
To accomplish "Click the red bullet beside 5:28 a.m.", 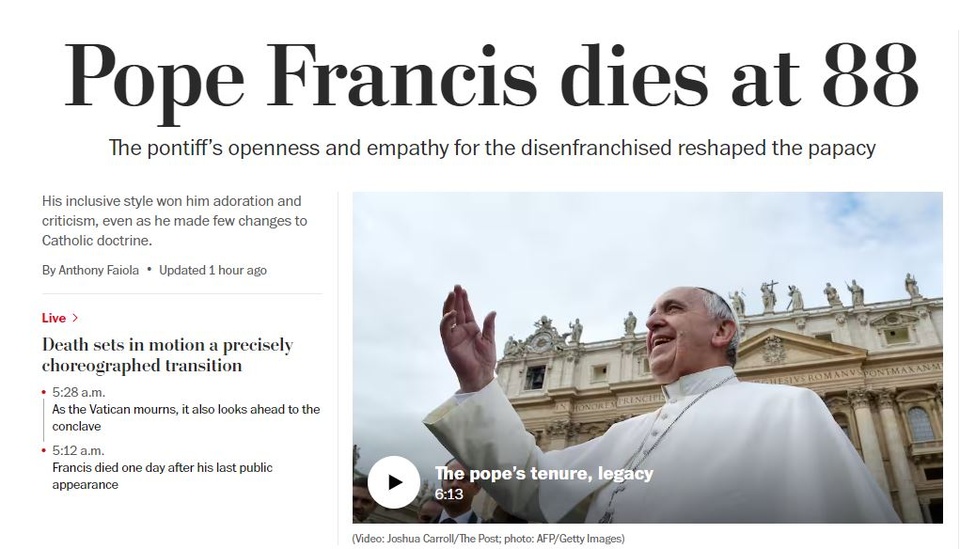I will 44,392.
